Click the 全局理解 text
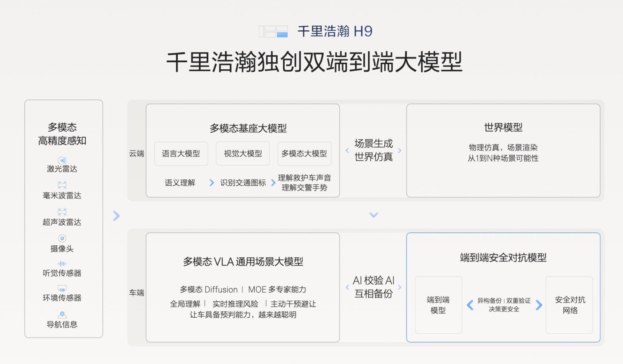The image size is (623, 364). (x=185, y=304)
